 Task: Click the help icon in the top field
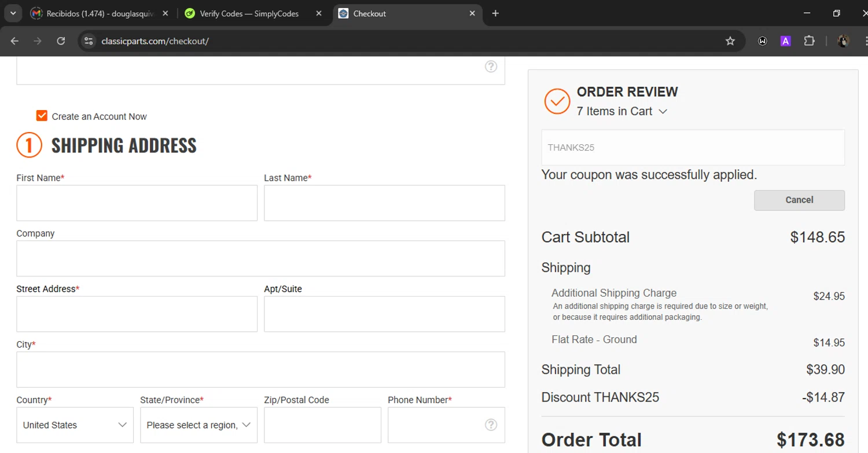point(491,67)
